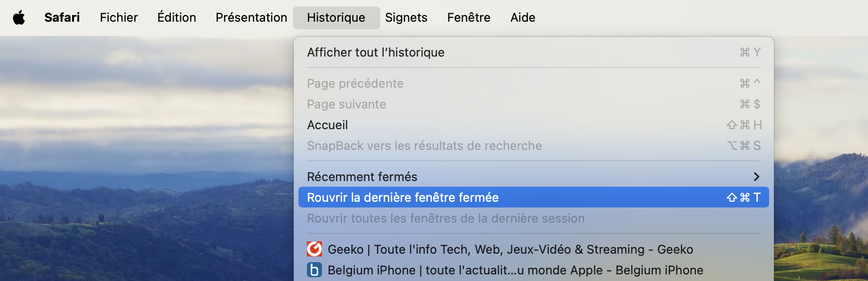The height and width of the screenshot is (281, 868).
Task: Close the Historique menu from the menu bar
Action: coord(336,18)
